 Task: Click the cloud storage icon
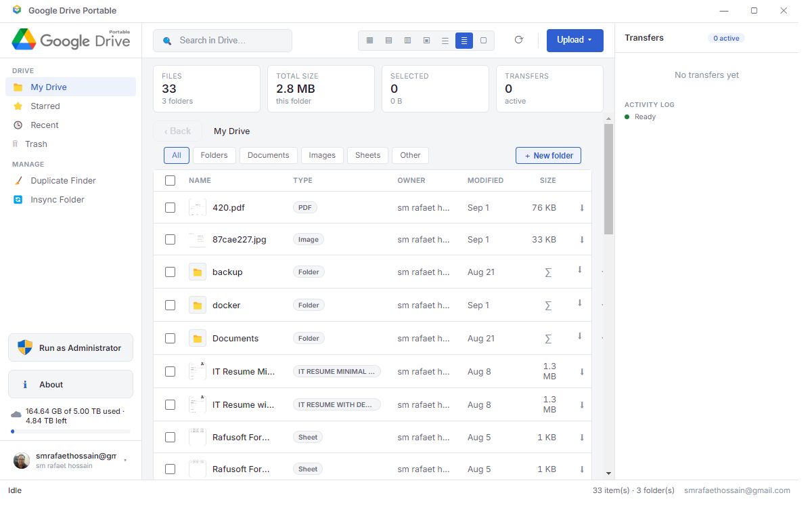pyautogui.click(x=16, y=415)
